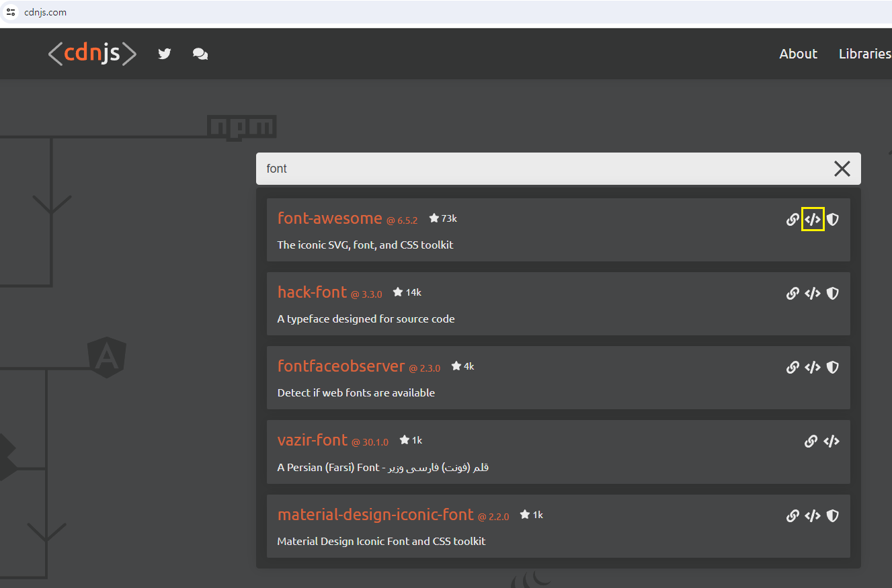Click the cdnjs.com address bar URL
The width and height of the screenshot is (892, 588).
point(45,12)
